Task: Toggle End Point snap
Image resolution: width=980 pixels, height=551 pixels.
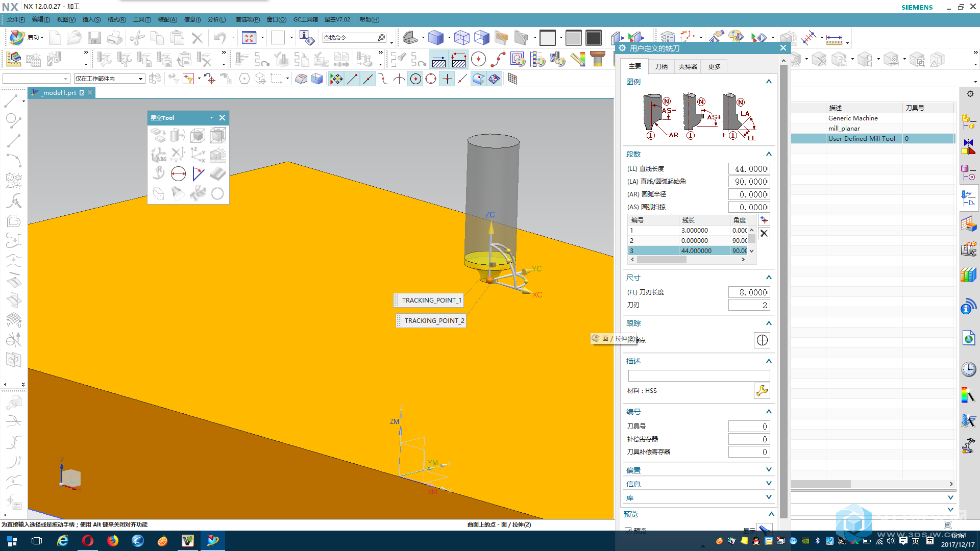Action: (352, 79)
